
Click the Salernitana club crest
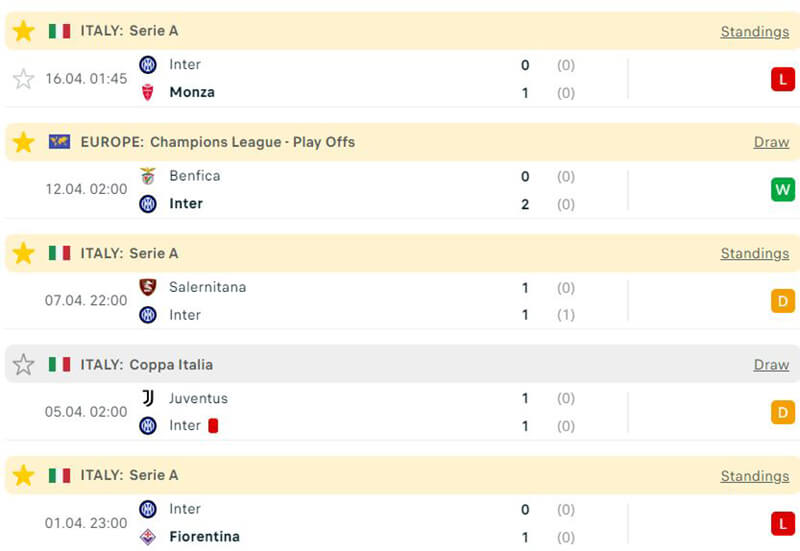coord(148,287)
